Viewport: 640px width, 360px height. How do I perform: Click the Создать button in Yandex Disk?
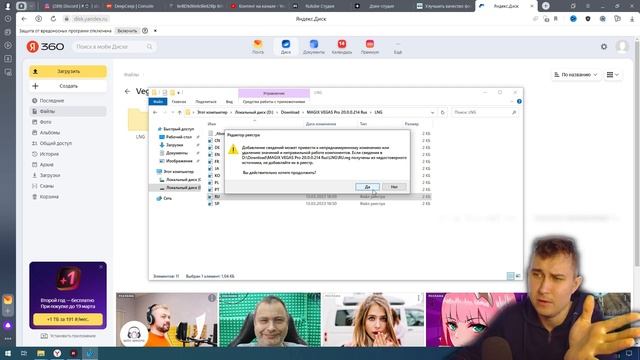click(x=68, y=86)
